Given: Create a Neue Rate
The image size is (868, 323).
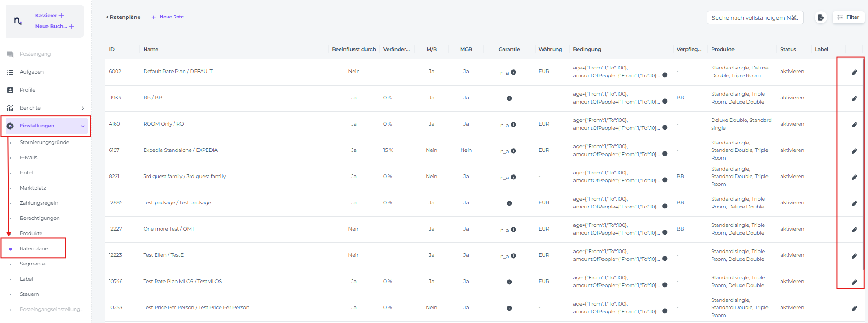Looking at the screenshot, I should click(168, 17).
